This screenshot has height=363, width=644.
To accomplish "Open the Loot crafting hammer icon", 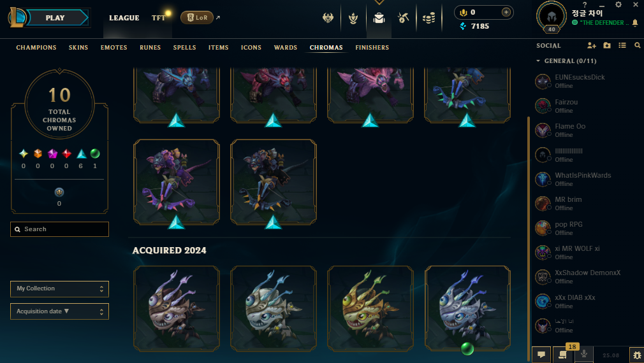I will pos(404,18).
